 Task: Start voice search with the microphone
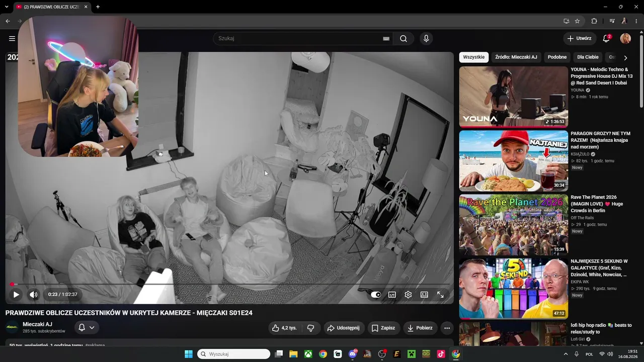point(426,39)
